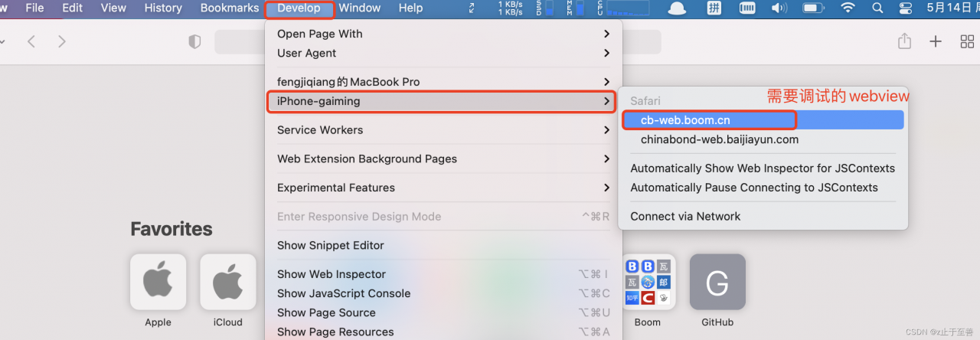Open Spotlight search icon

[877, 8]
